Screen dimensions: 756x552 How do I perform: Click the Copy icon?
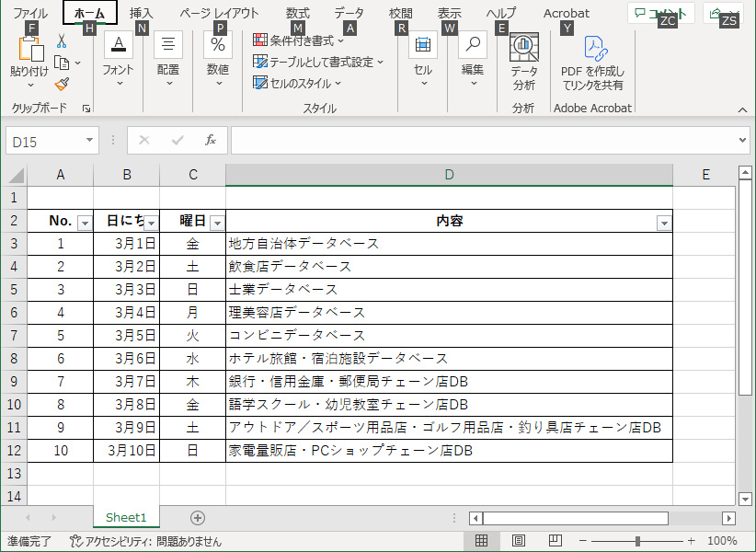[x=62, y=63]
